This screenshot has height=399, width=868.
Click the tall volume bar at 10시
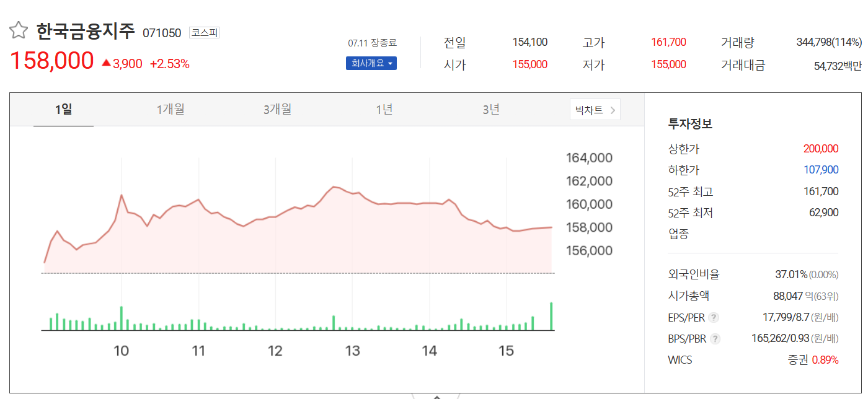coord(122,318)
